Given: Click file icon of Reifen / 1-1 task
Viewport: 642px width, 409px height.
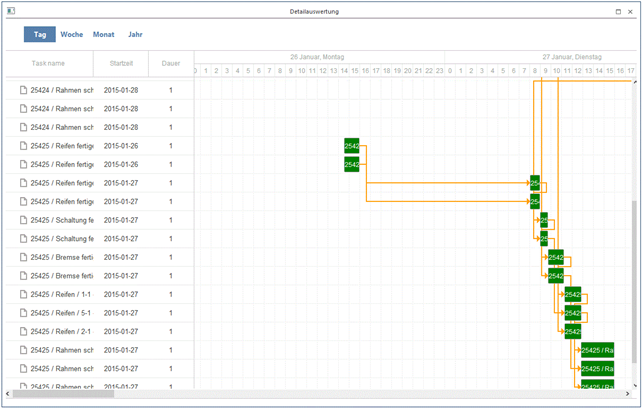Looking at the screenshot, I should click(23, 294).
